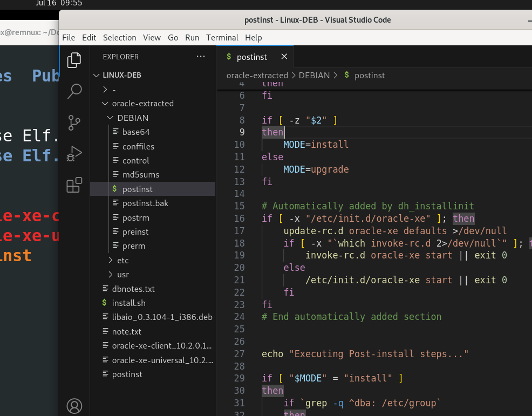Viewport: 532px width, 416px height.
Task: Open the View menu
Action: pos(152,38)
